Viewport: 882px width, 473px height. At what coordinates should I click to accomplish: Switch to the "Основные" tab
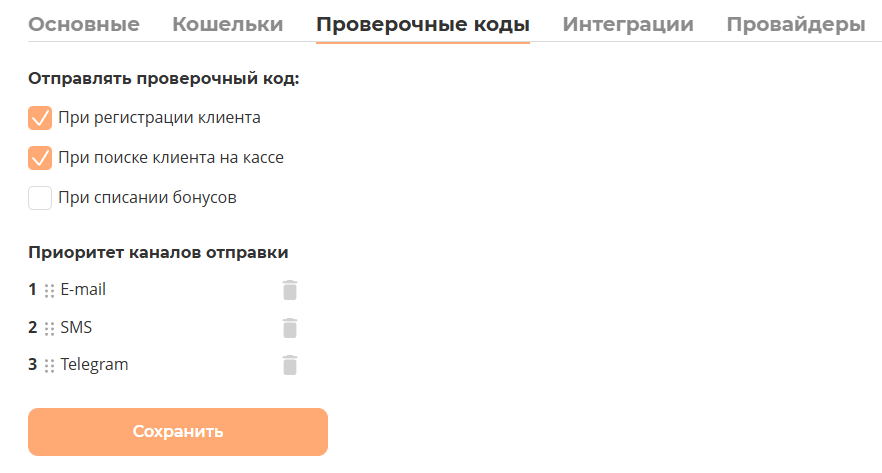[84, 24]
